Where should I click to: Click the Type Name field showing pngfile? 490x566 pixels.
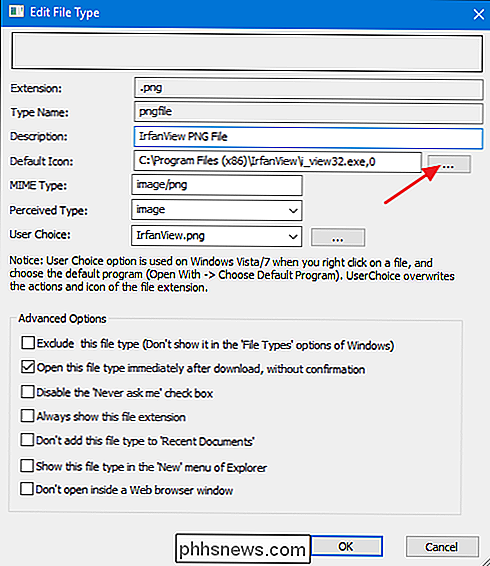point(308,112)
